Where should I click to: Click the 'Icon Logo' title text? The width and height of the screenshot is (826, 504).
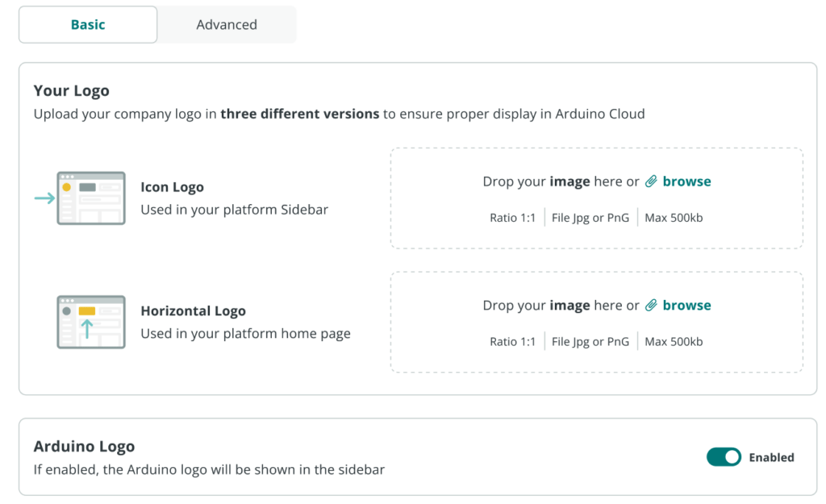click(x=173, y=187)
